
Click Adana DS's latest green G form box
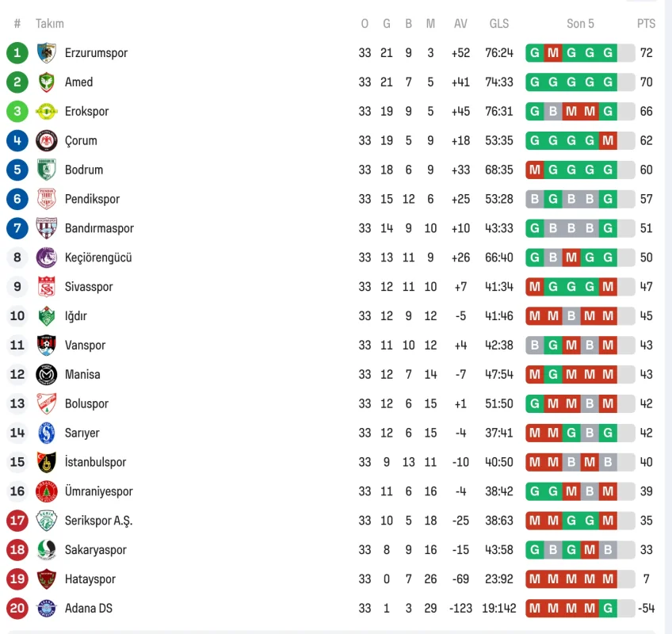[x=608, y=608]
